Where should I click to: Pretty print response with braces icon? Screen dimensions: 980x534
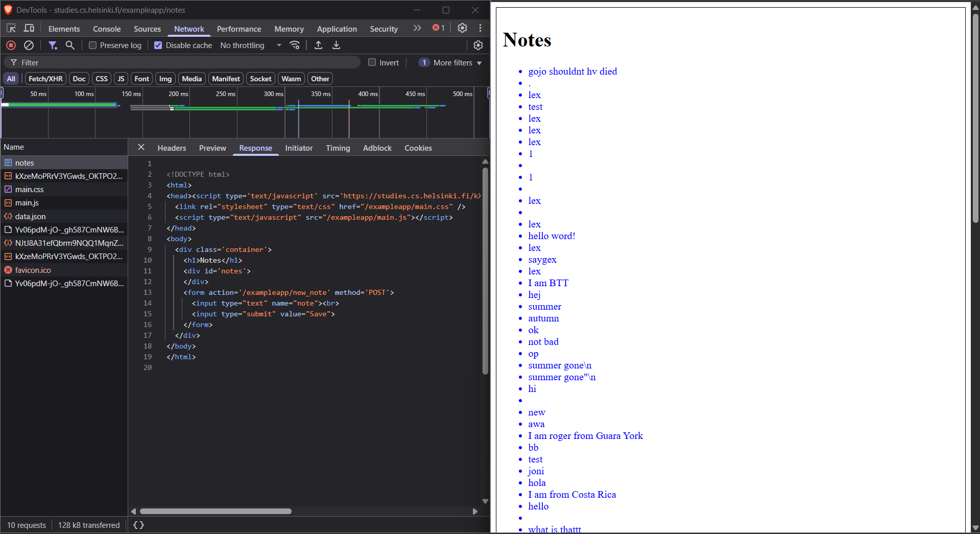pos(138,525)
